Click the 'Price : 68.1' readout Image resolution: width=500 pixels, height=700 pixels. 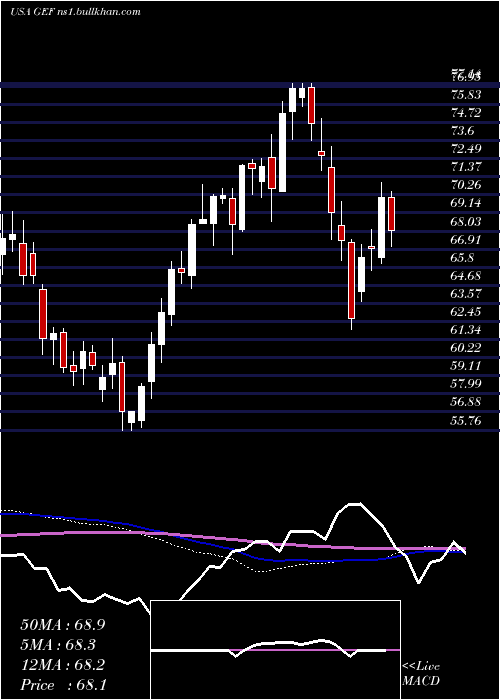coord(63,685)
